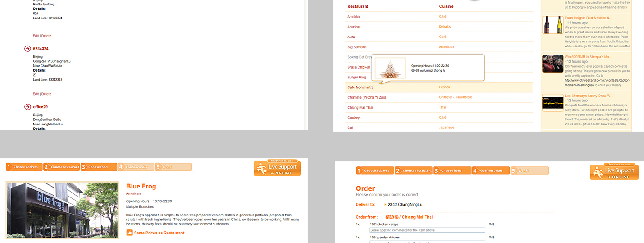Select Big Bamboo from the restaurant list
This screenshot has height=243, width=644.
click(x=357, y=47)
